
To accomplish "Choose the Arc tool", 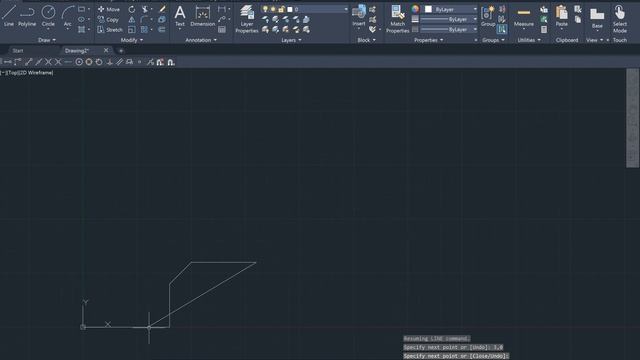I will pos(68,16).
